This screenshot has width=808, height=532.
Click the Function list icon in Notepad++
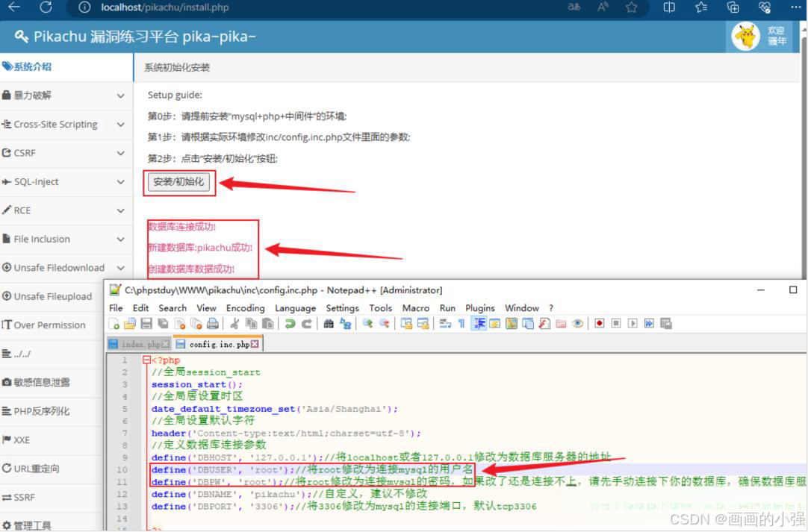tap(544, 323)
